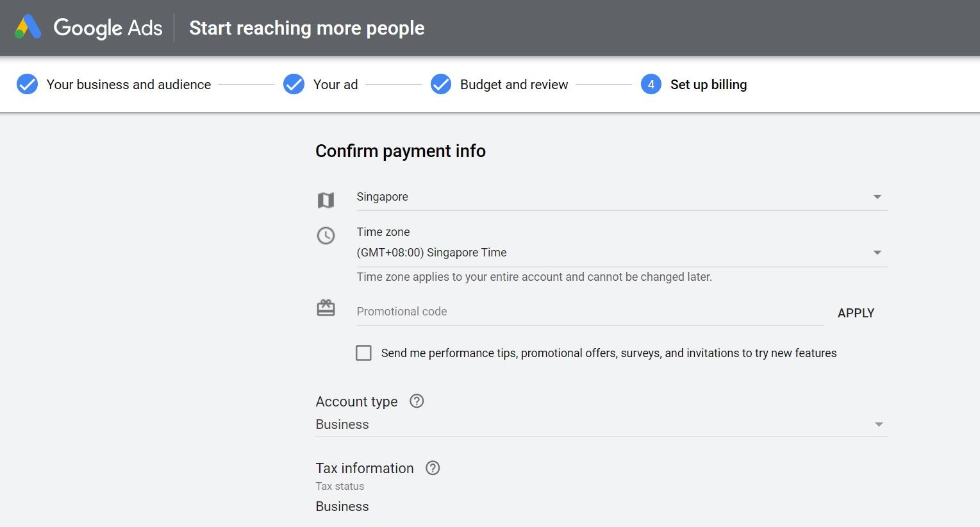Select the Set up billing step

coord(708,85)
